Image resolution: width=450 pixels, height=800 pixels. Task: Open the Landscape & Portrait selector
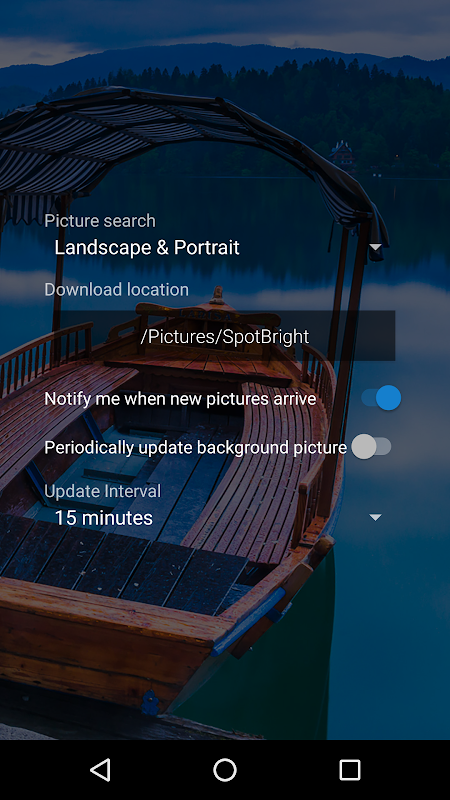coord(219,247)
